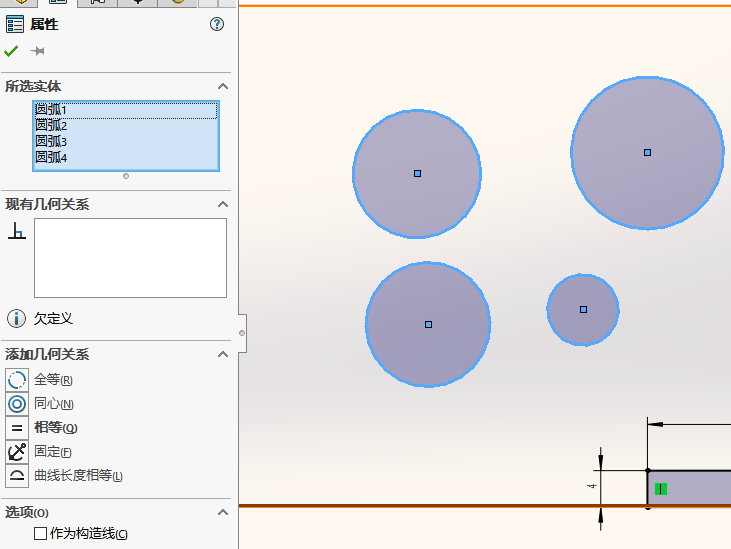Image resolution: width=731 pixels, height=549 pixels.
Task: Apply 曲线长度相等 equal curve length icon
Action: (17, 476)
